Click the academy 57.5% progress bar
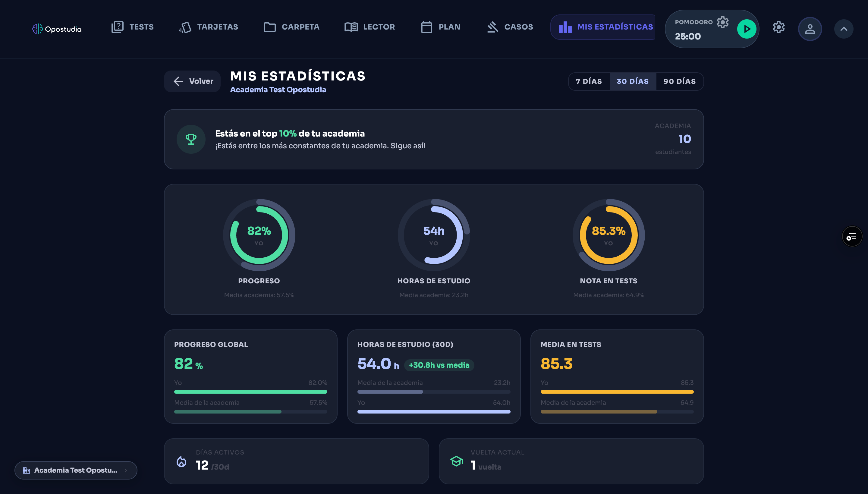Image resolution: width=868 pixels, height=494 pixels. click(x=251, y=412)
